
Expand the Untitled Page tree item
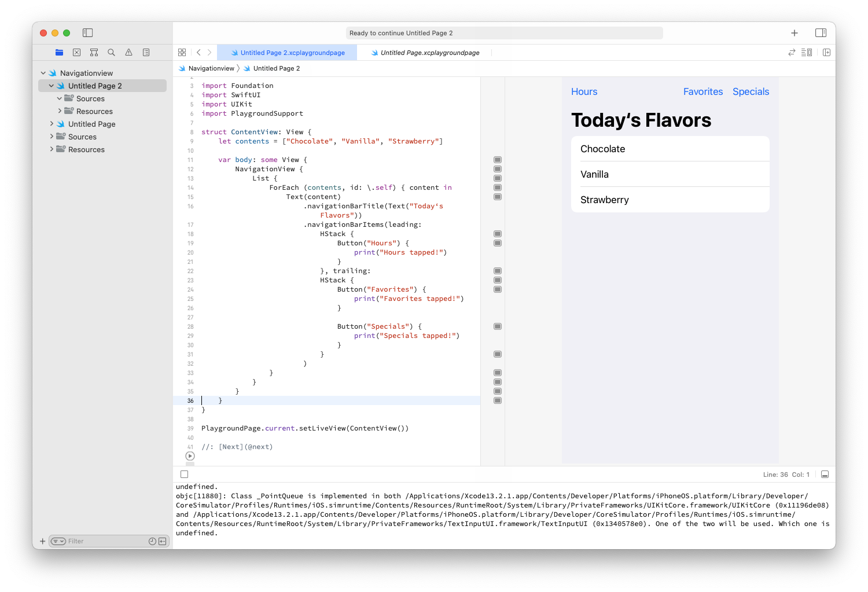52,124
